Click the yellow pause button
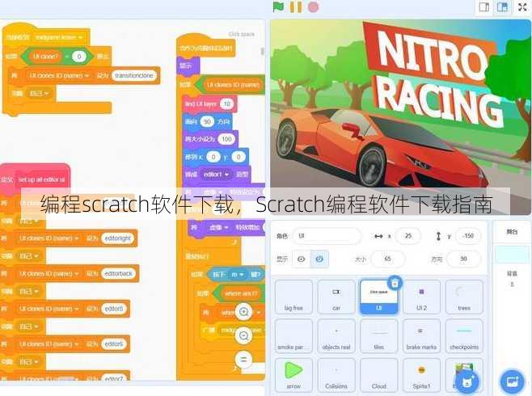The width and height of the screenshot is (532, 396). (x=296, y=6)
